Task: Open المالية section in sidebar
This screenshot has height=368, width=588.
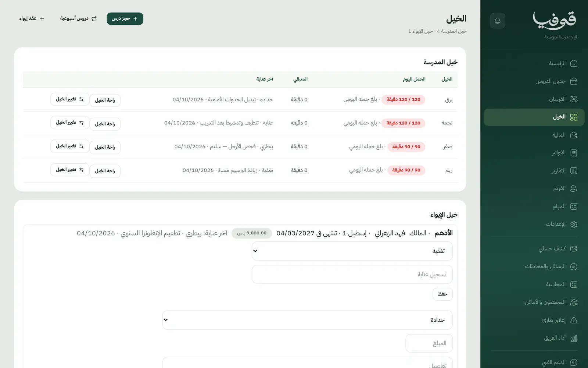Action: [x=534, y=135]
